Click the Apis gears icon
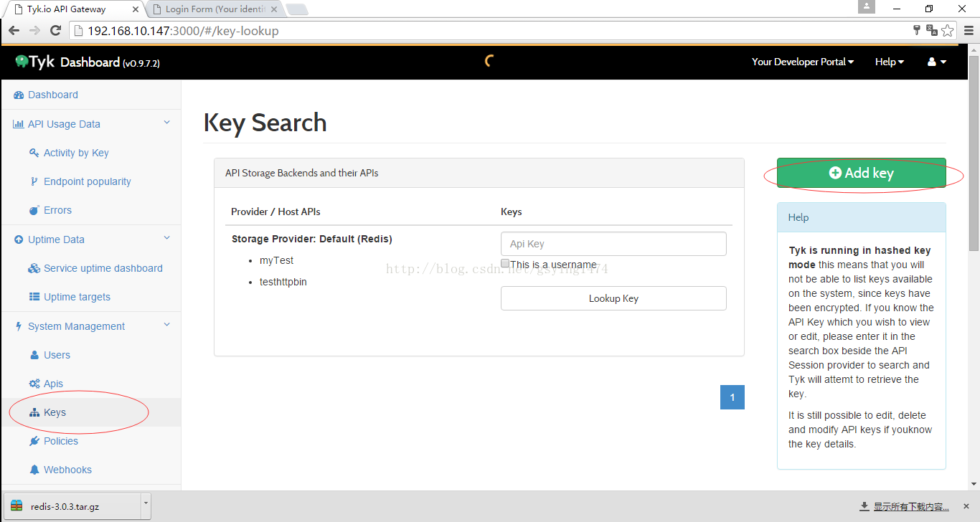This screenshot has width=980, height=522. 34,384
